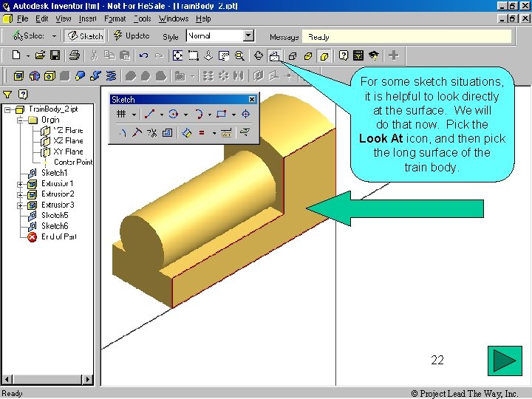Collapse the TrainBody_2.ipt tree root
The width and height of the screenshot is (532, 399).
7,109
